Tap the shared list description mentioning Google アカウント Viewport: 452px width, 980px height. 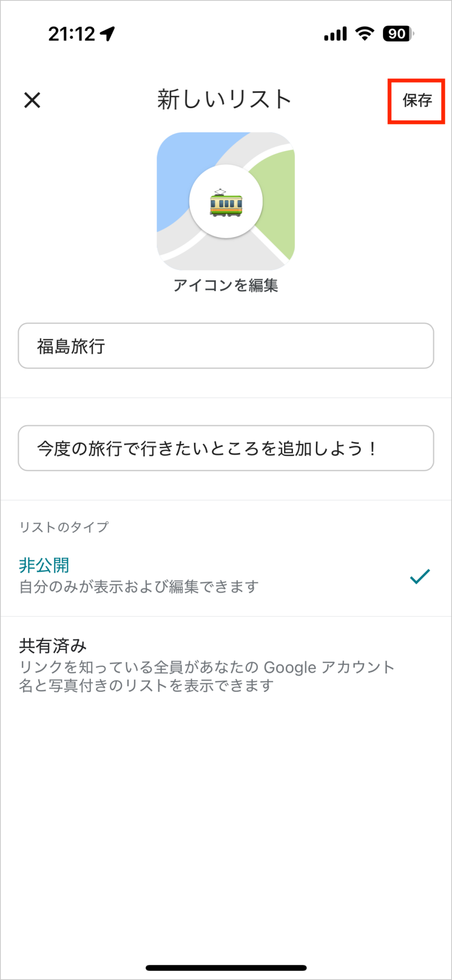tap(207, 676)
